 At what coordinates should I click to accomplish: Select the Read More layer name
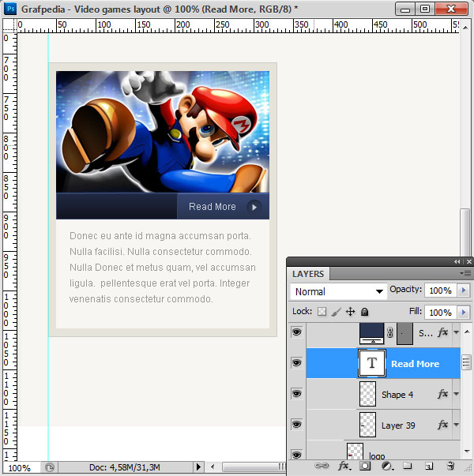(x=415, y=363)
